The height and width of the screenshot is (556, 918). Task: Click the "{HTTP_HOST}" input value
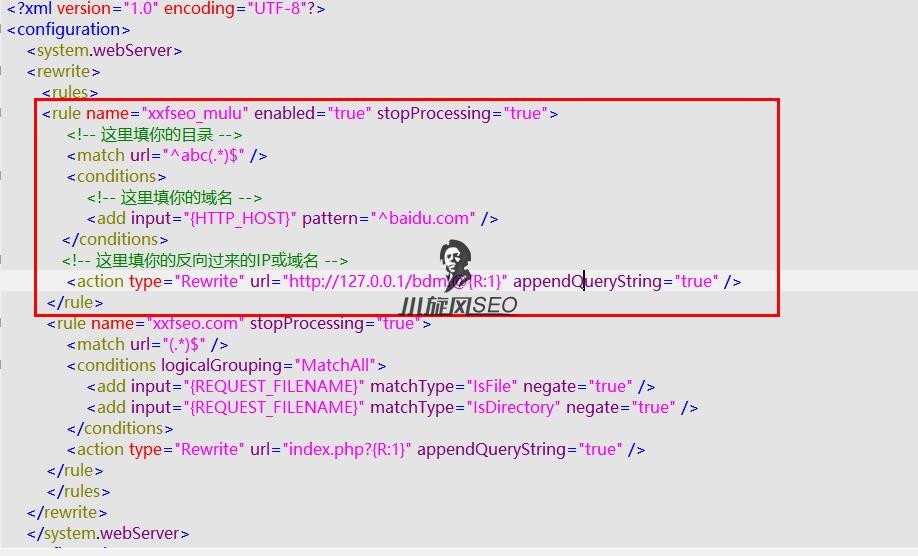pyautogui.click(x=240, y=219)
